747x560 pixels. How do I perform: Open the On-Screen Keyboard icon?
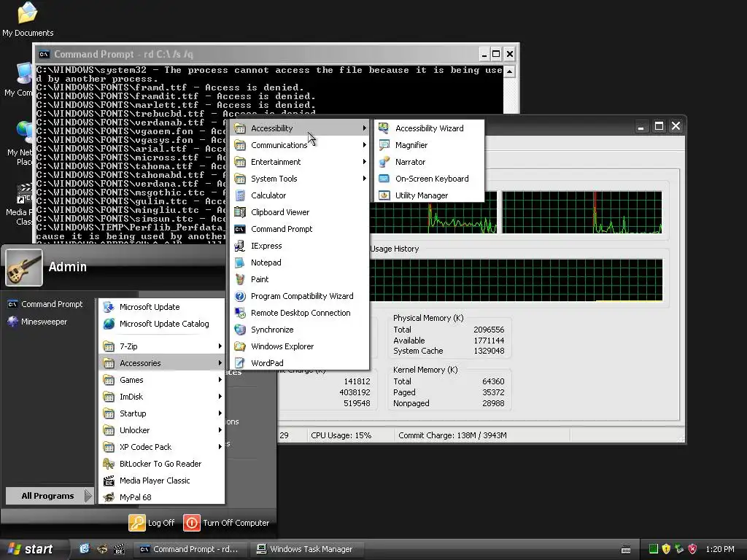(384, 179)
